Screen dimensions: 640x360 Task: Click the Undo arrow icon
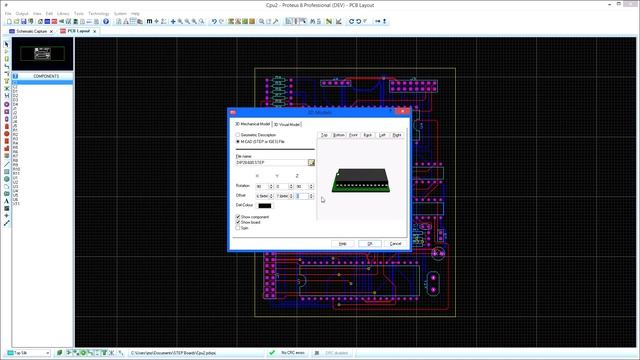click(214, 21)
